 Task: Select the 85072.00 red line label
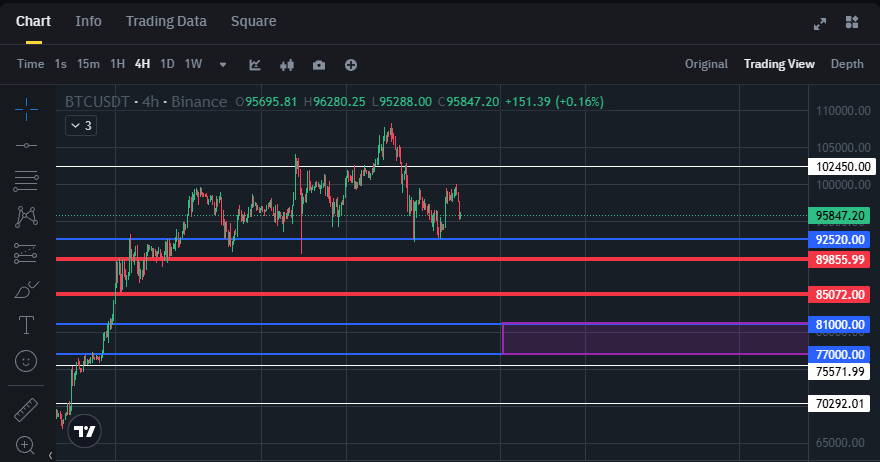pyautogui.click(x=839, y=295)
